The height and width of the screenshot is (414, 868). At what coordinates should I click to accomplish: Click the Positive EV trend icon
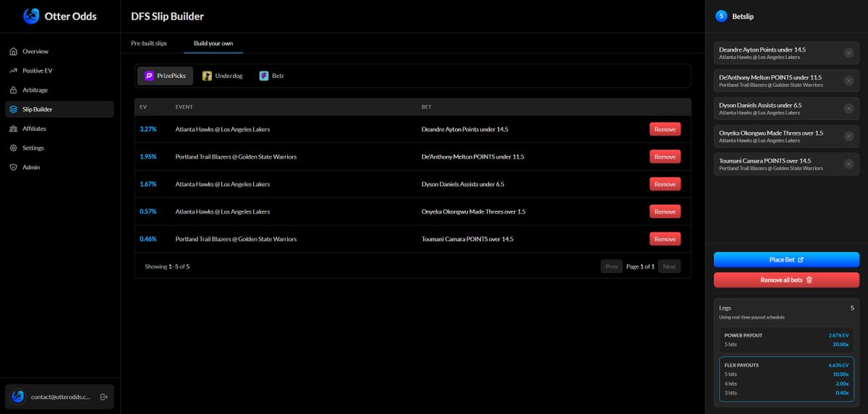click(14, 71)
